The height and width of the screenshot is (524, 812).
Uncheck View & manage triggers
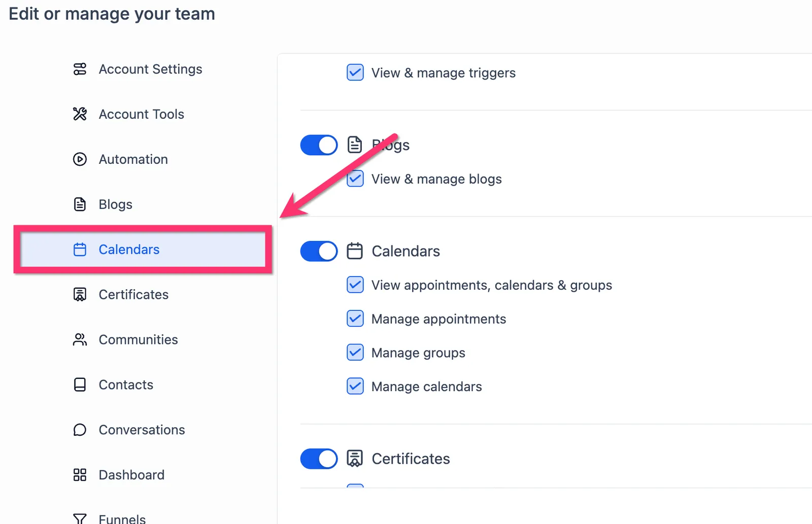point(355,73)
